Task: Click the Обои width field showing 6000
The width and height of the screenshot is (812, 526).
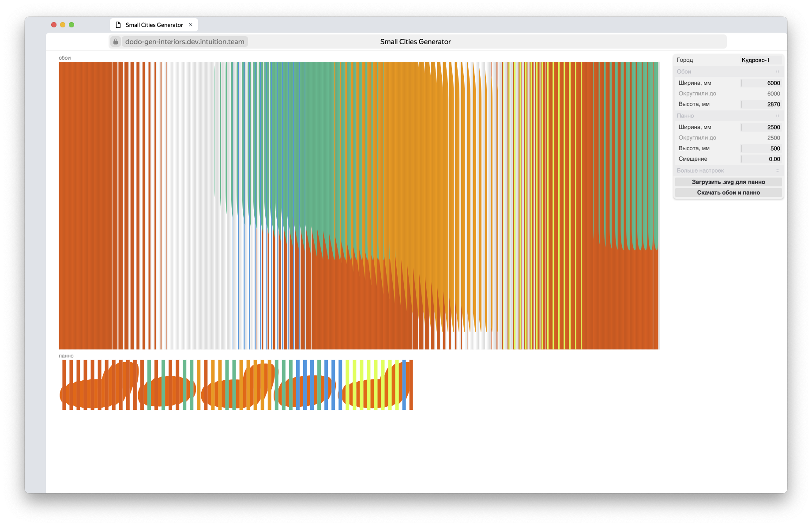Action: tap(761, 83)
